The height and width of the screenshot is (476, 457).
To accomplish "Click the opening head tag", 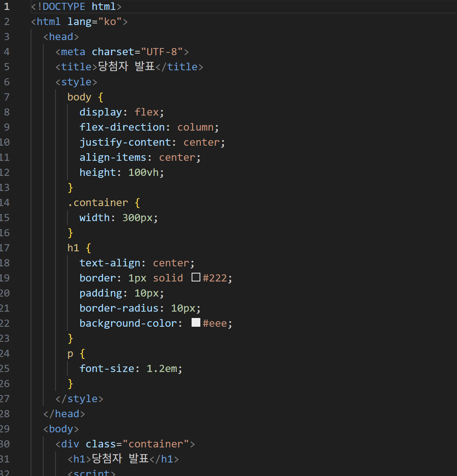I will click(x=61, y=37).
